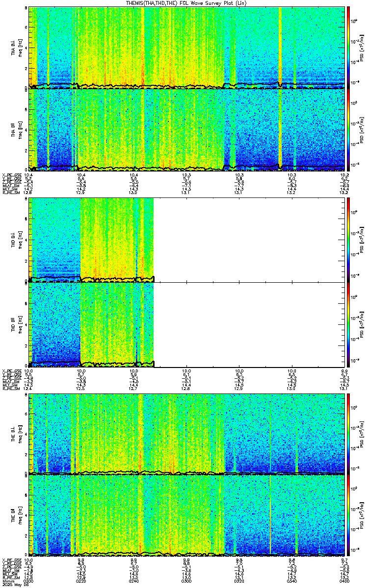The height and width of the screenshot is (588, 368).
Task: Click the color bar beside THA B-perpendicular panel
Action: click(349, 48)
